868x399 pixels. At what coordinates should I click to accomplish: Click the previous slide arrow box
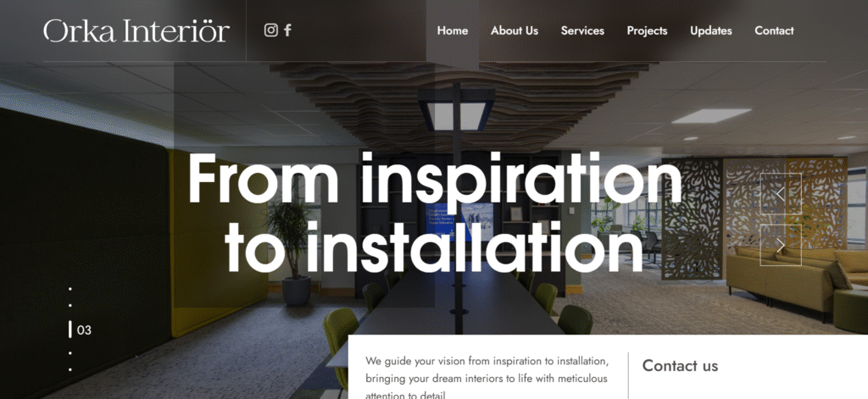pos(781,194)
